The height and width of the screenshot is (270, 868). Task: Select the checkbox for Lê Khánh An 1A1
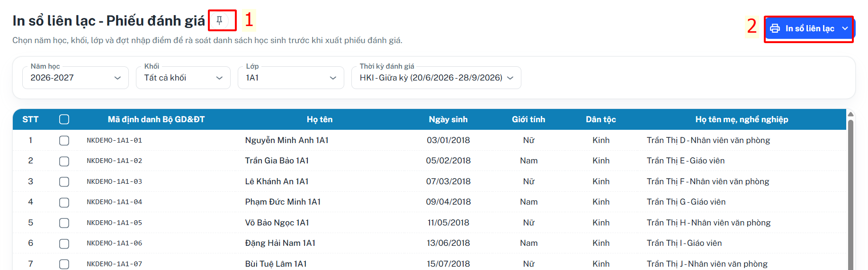click(64, 182)
